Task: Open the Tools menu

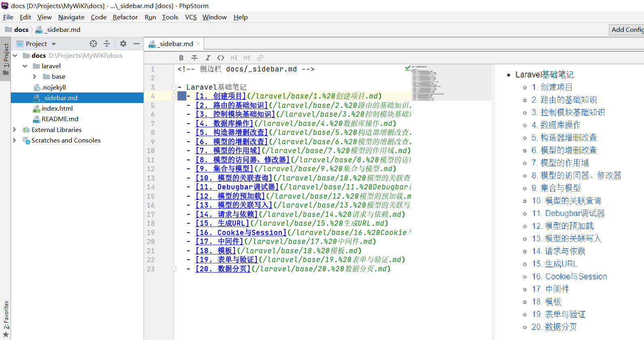Action: [x=170, y=17]
